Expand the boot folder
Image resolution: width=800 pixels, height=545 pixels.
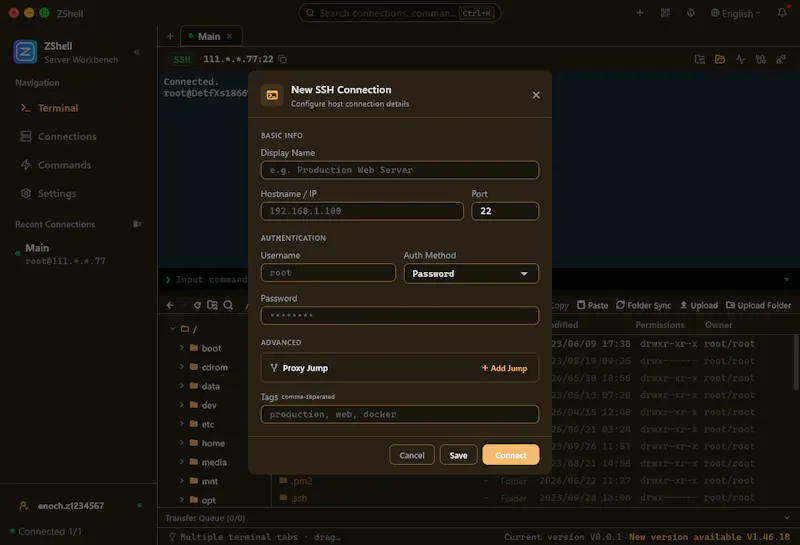click(x=181, y=348)
